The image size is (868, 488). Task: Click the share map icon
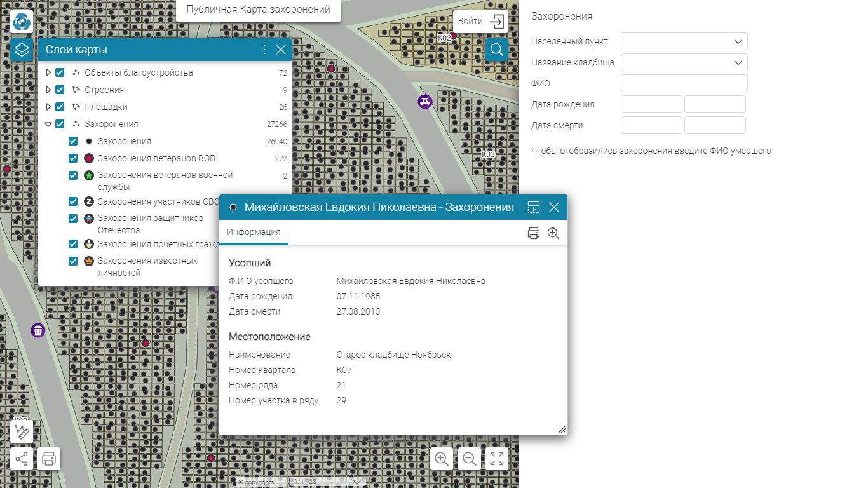pos(22,458)
